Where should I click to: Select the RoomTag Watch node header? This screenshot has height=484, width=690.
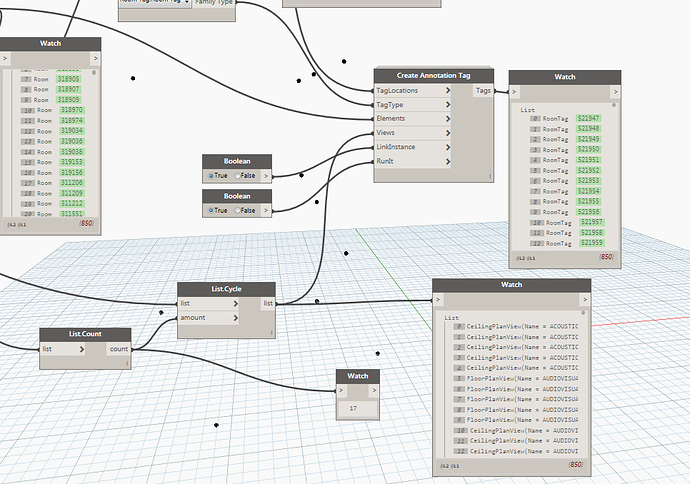(x=565, y=77)
